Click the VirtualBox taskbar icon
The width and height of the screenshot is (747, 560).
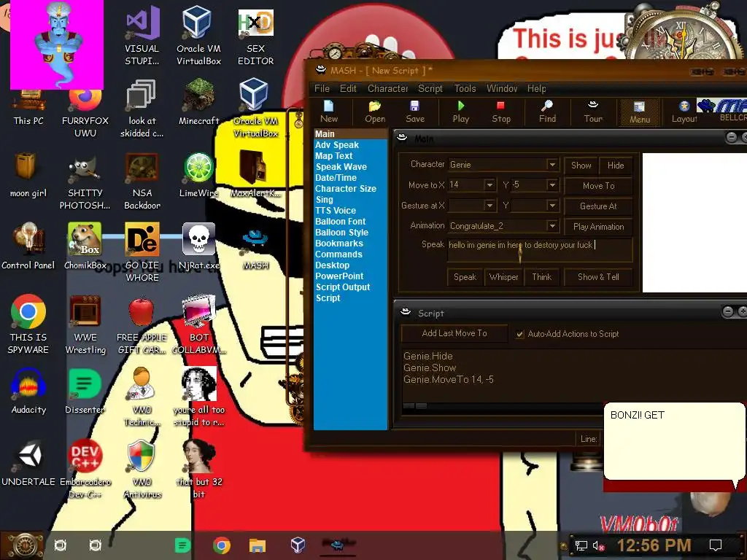pos(298,545)
